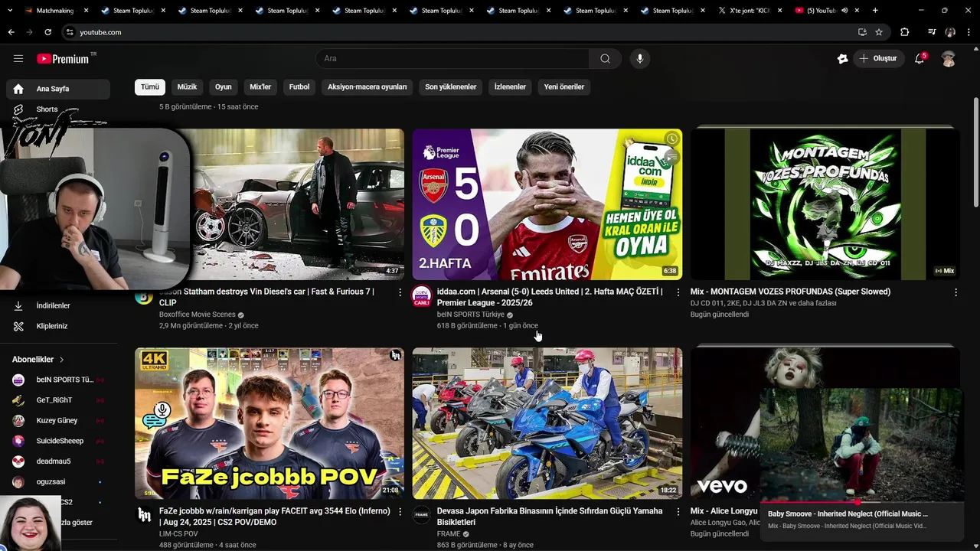Open MONTAGEM VOZES PROFUNDAS mix thumbnail
The height and width of the screenshot is (551, 980).
click(825, 204)
